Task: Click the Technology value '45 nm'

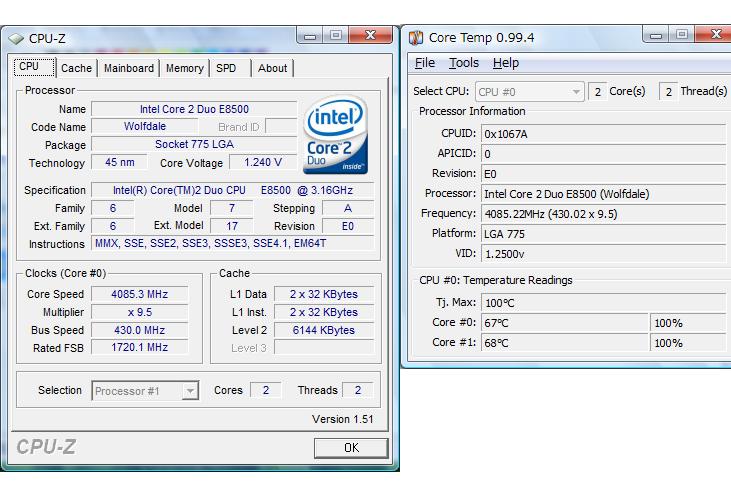Action: [x=119, y=162]
